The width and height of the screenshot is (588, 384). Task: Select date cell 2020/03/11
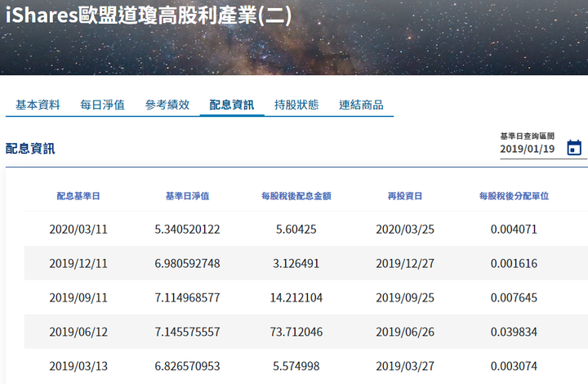(78, 229)
